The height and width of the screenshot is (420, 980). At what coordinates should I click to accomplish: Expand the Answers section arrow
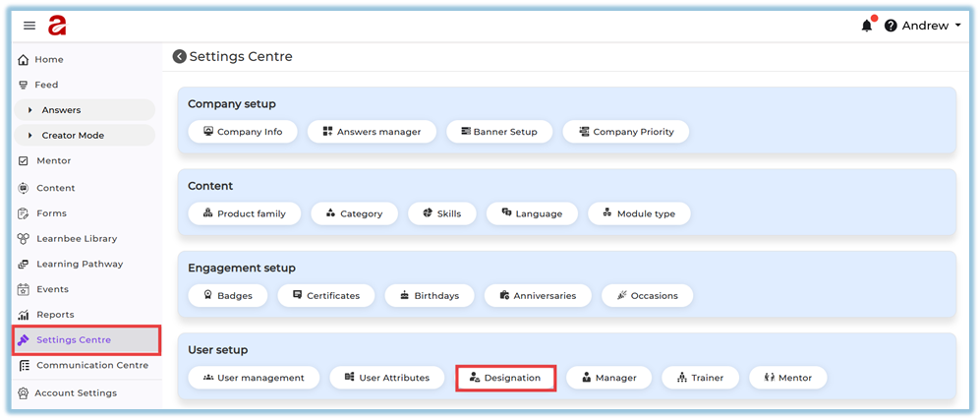(x=30, y=110)
